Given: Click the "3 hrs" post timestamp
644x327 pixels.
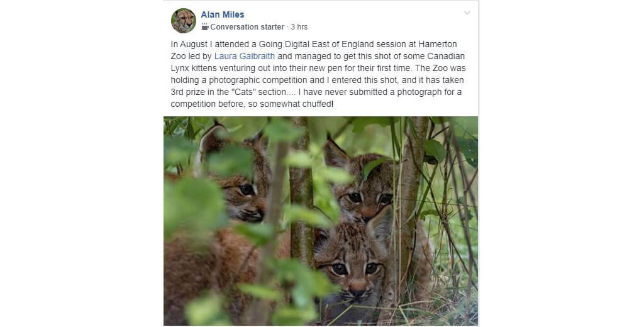Looking at the screenshot, I should 299,27.
